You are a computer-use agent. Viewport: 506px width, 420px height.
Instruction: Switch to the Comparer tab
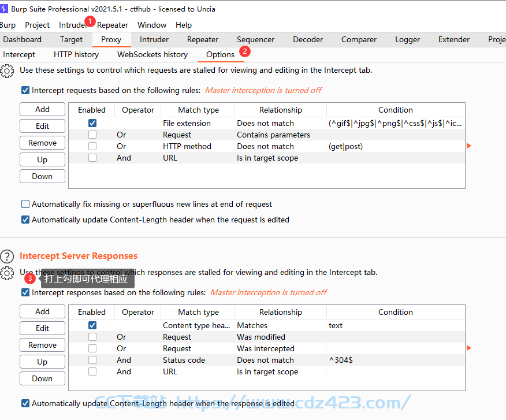pos(359,39)
